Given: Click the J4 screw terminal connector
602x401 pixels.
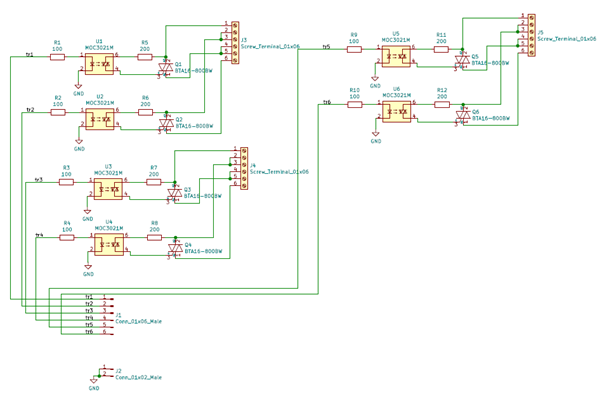Looking at the screenshot, I should pos(242,167).
